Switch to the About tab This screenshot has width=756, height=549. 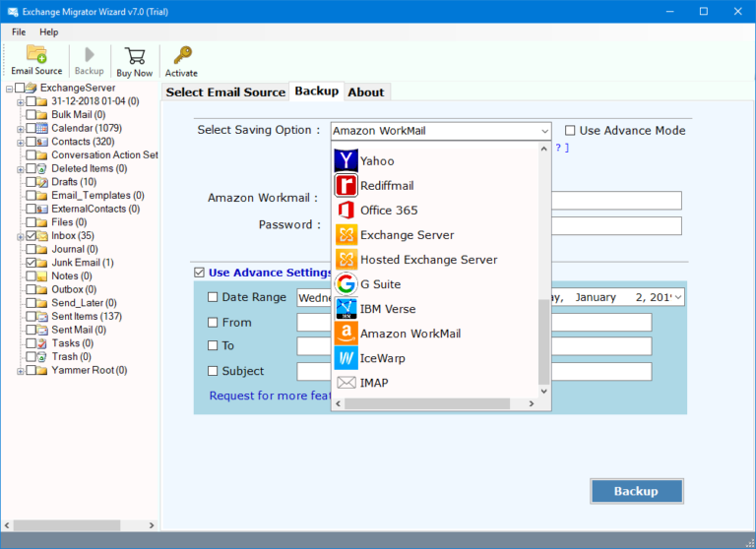(366, 92)
